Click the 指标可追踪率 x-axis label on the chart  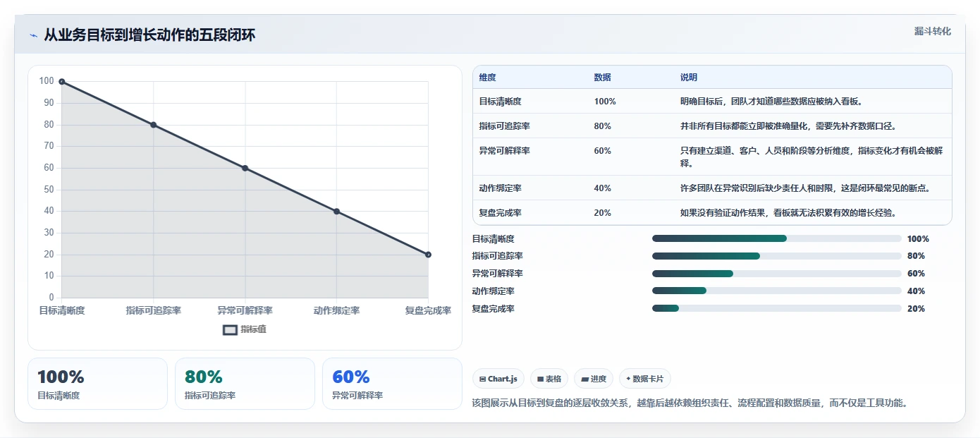pyautogui.click(x=154, y=310)
